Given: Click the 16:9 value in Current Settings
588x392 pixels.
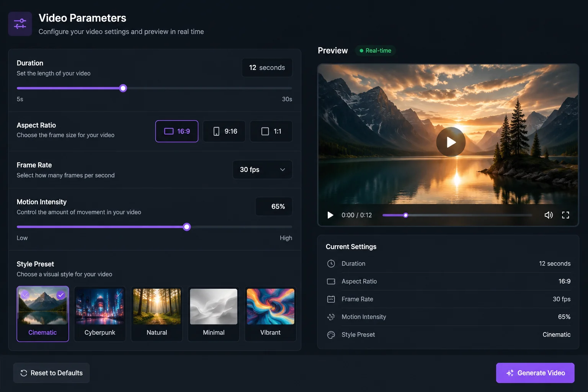Looking at the screenshot, I should [x=565, y=281].
